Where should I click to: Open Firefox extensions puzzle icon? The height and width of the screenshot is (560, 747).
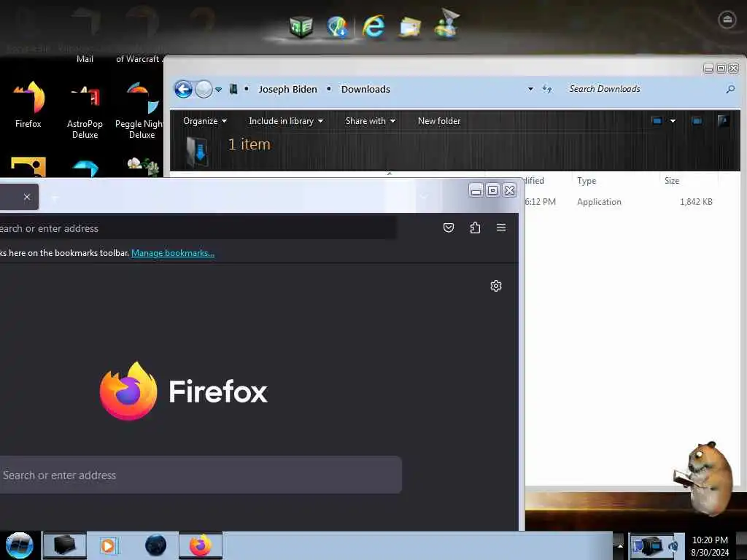[475, 227]
